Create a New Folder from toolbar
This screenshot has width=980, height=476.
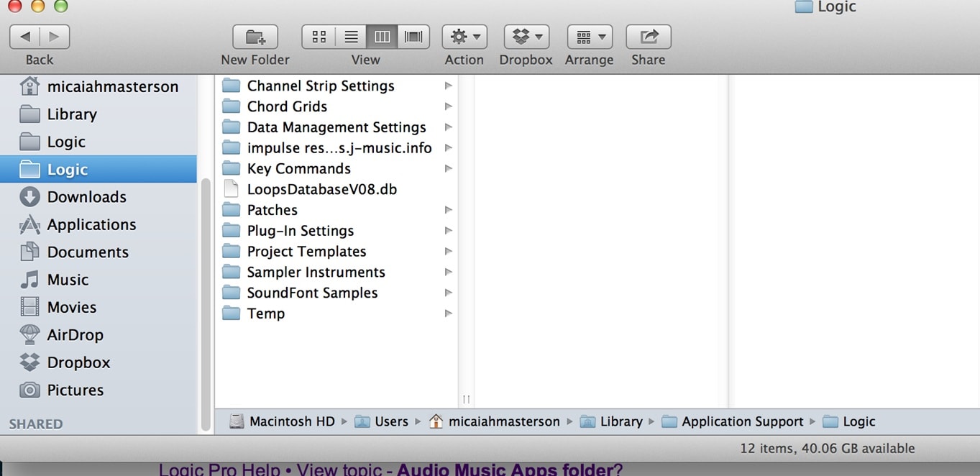255,37
